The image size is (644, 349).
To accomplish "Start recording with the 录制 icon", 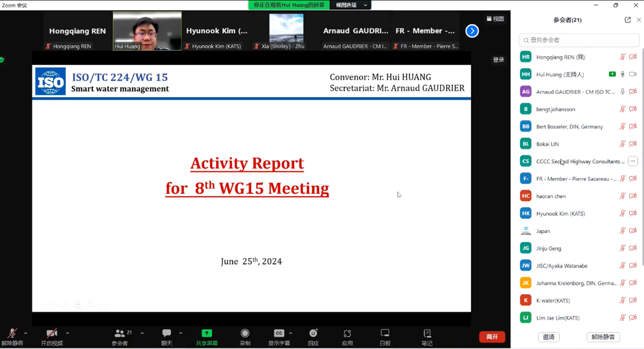I will pyautogui.click(x=245, y=333).
